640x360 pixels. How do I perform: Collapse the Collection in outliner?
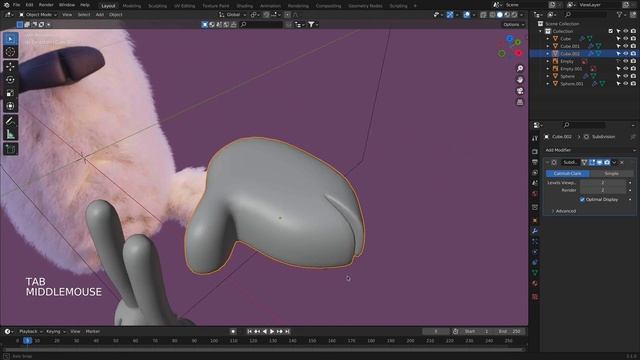[541, 31]
